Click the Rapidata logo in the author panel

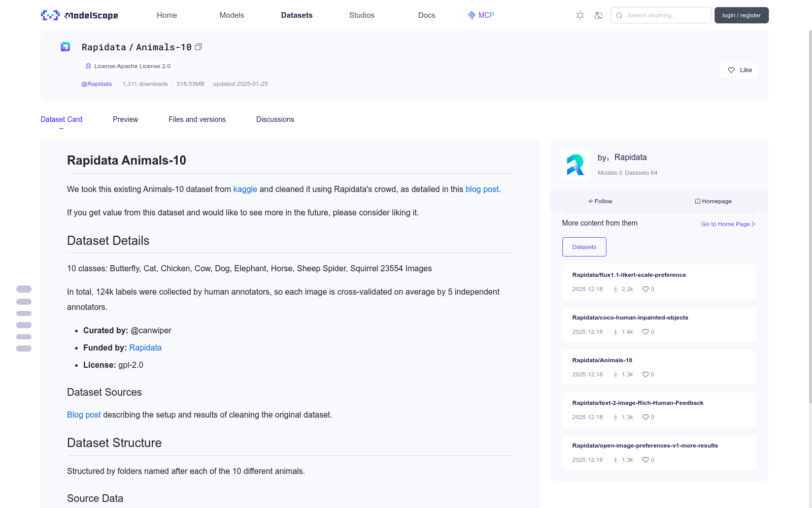click(576, 165)
